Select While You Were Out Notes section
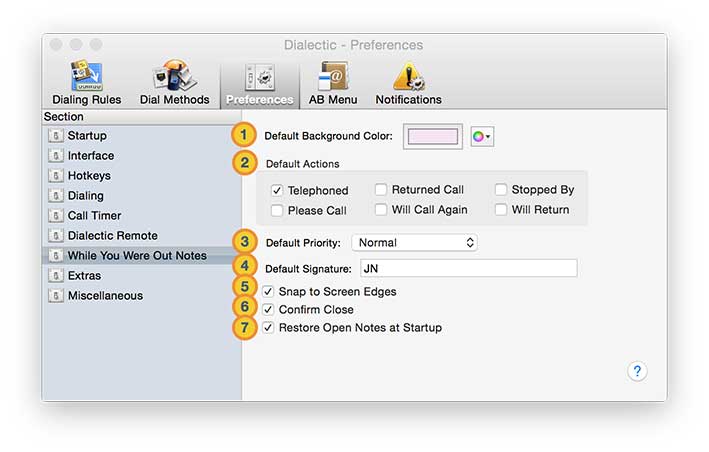 [142, 255]
